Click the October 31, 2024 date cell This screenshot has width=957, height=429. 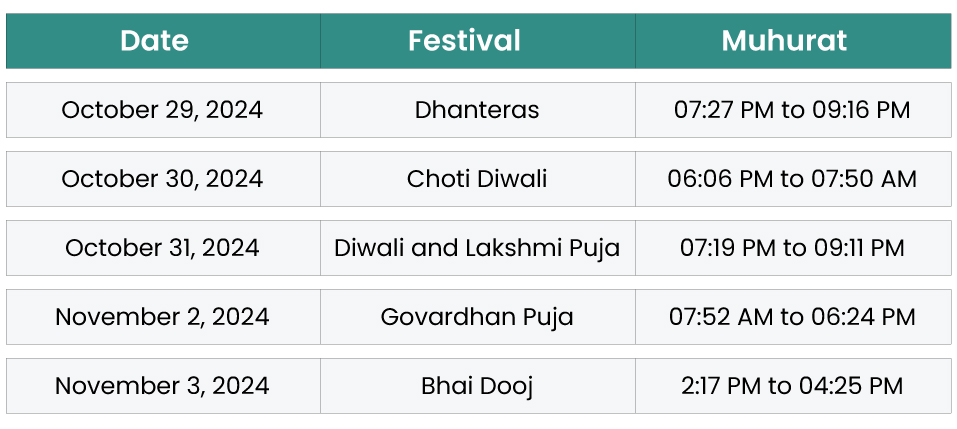[x=162, y=248]
